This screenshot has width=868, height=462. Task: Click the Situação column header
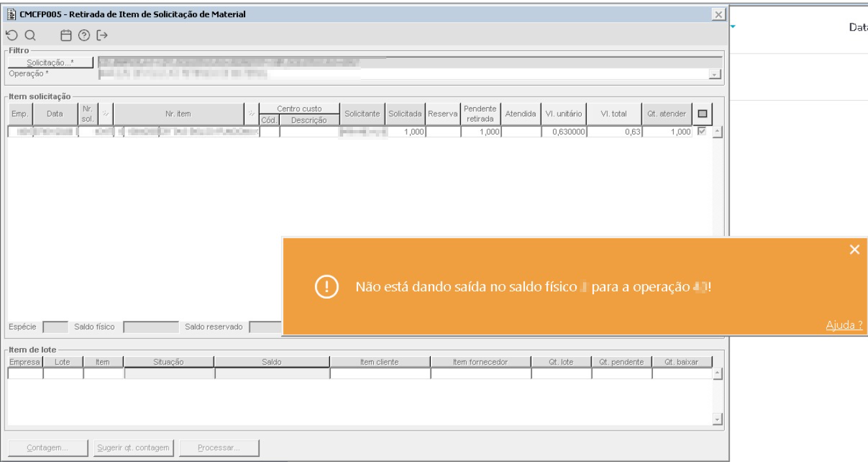pos(169,361)
